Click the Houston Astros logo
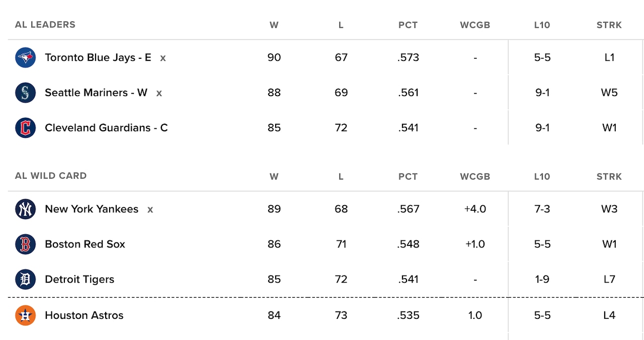 coord(25,315)
